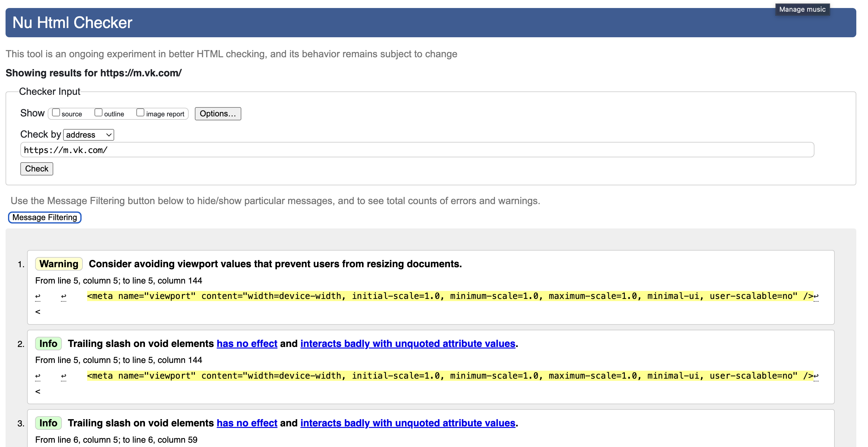Open 'interacts badly with unquoted attribute values' link in message 2
868x447 pixels.
(408, 344)
